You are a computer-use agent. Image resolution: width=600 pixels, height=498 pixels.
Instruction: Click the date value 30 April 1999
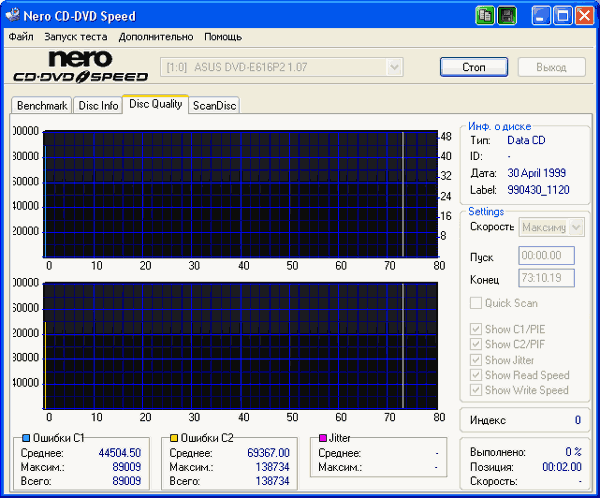point(536,173)
